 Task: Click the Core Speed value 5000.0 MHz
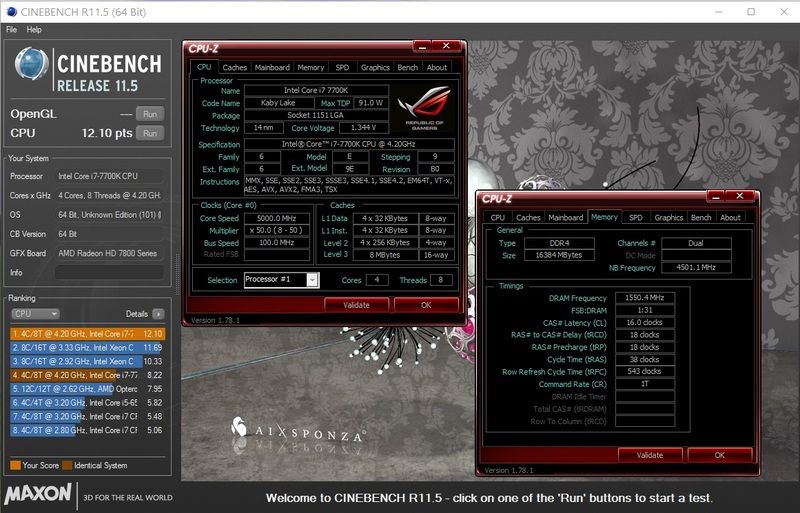tap(277, 218)
